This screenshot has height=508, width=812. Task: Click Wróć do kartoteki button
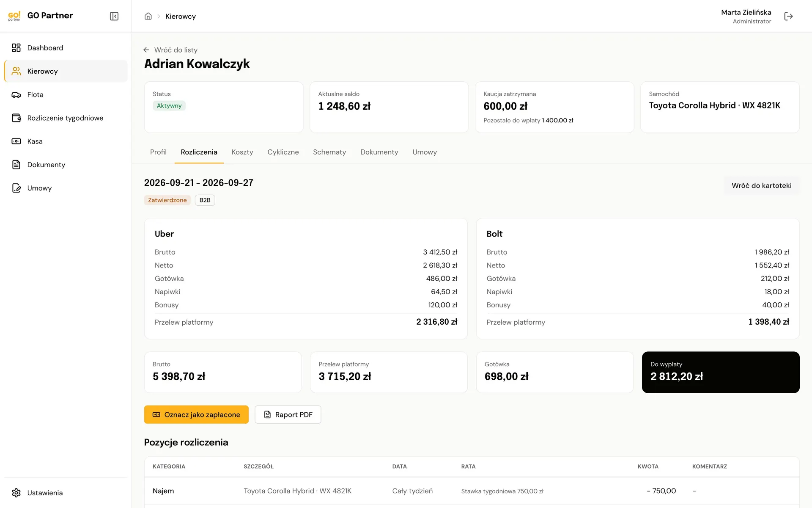(762, 185)
